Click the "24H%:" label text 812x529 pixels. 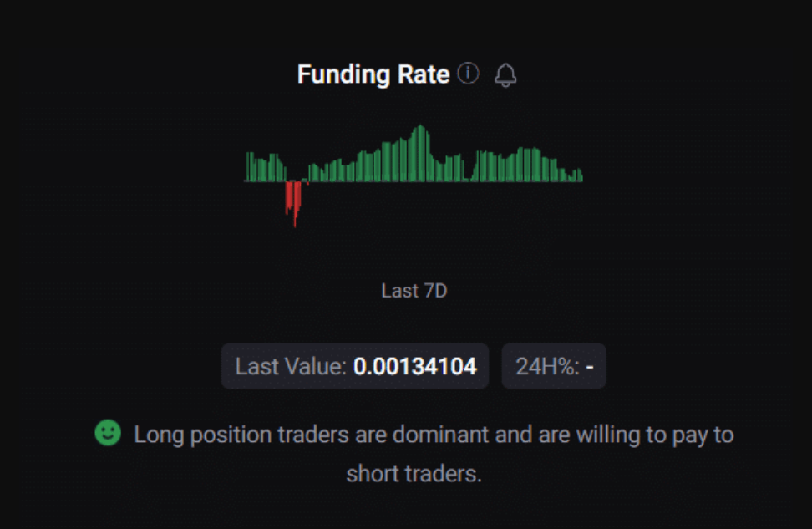[547, 366]
